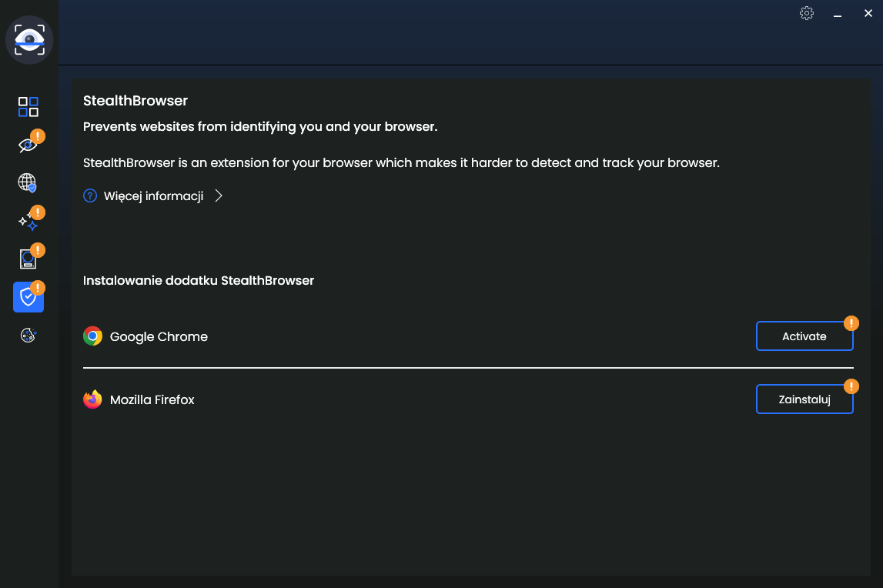Viewport: 883px width, 588px height.
Task: Open the crossed-eye privacy section in sidebar
Action: pyautogui.click(x=28, y=145)
